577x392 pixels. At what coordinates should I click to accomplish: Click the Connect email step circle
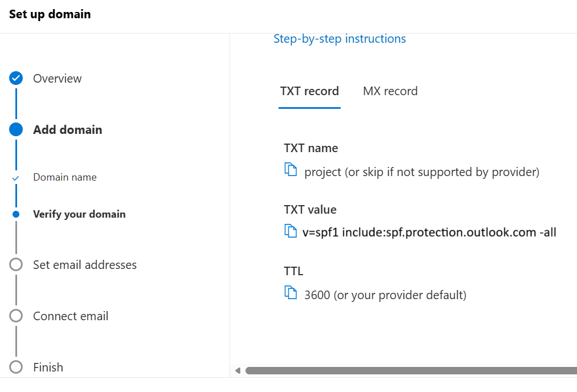16,316
